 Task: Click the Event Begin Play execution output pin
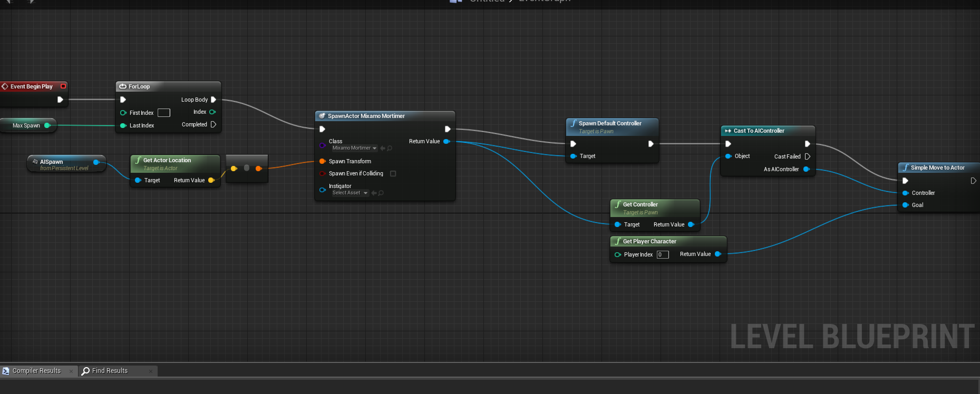60,100
